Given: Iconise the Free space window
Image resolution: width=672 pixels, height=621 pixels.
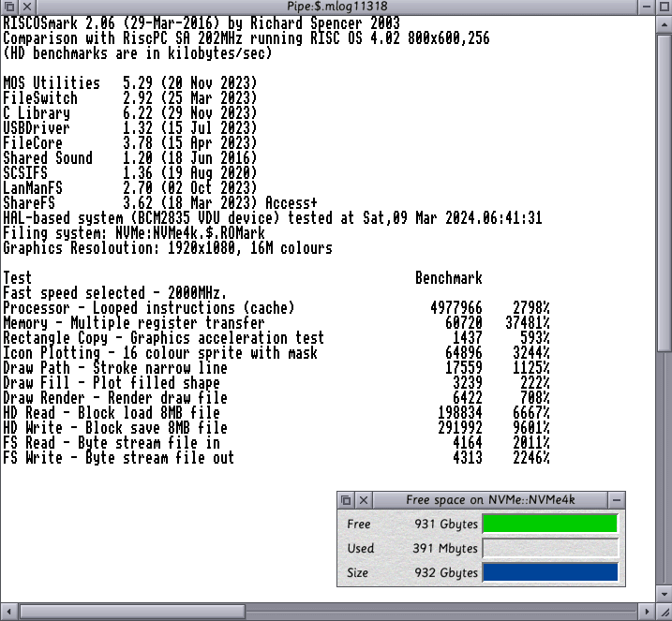Looking at the screenshot, I should pos(617,500).
